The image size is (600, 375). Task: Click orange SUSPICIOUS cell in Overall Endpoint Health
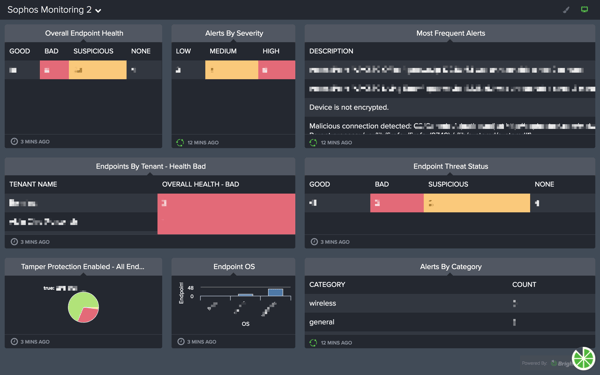pos(98,70)
